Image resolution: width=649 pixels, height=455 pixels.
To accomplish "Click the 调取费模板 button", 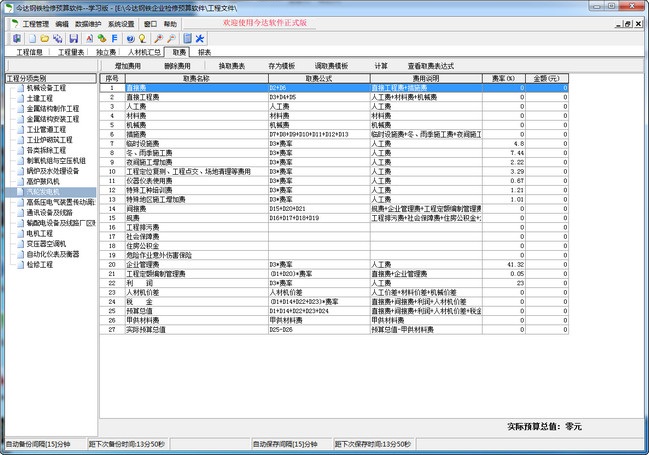I will click(x=331, y=66).
